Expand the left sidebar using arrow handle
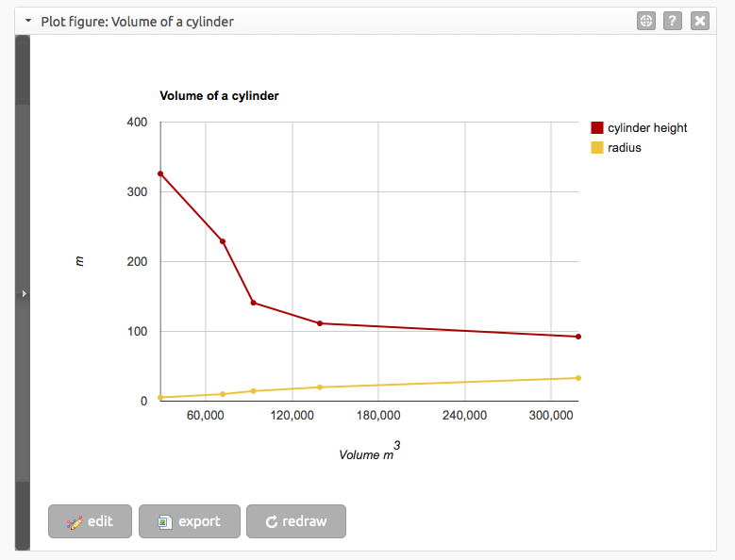 click(24, 294)
